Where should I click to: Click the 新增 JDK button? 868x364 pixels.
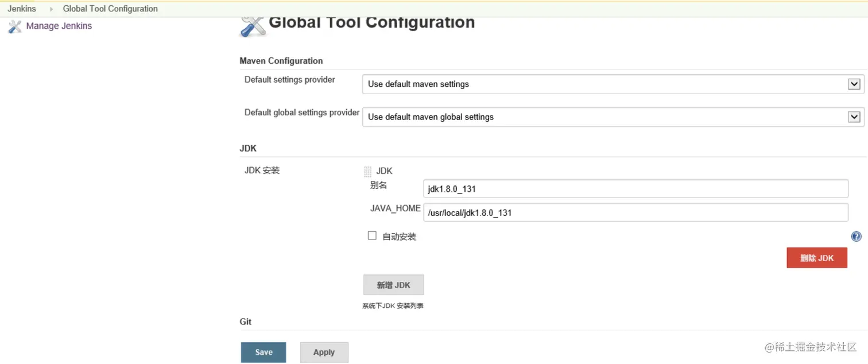(x=393, y=285)
